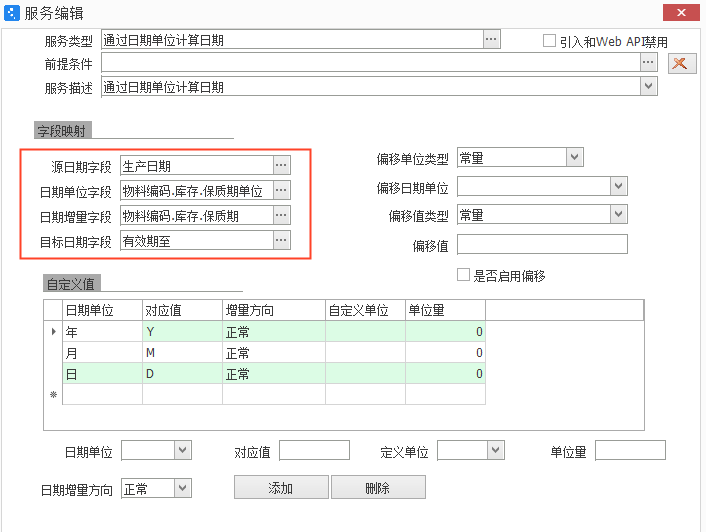Screen dimensions: 706x532
Task: Enable 引入和Web API禁用 checkbox
Action: tap(549, 41)
